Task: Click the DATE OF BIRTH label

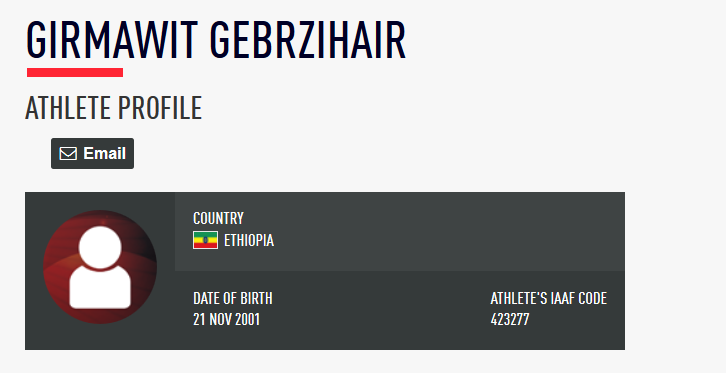Action: [x=232, y=298]
